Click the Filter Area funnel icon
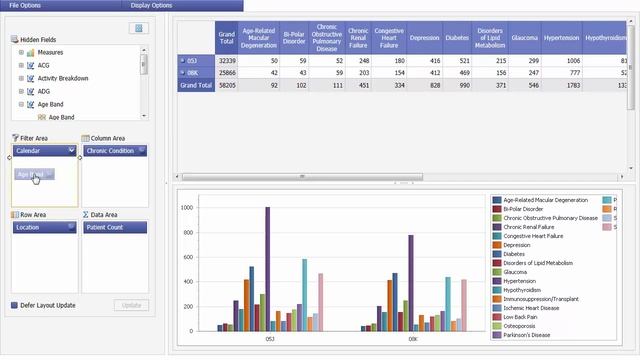Viewport: 640px width, 360px height. [15, 138]
